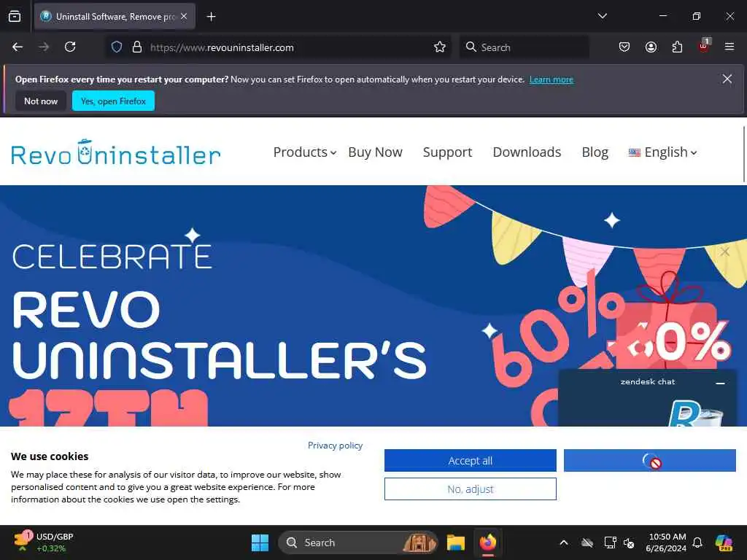Click the Revo Uninstaller logo
This screenshot has width=747, height=560.
coord(116,153)
